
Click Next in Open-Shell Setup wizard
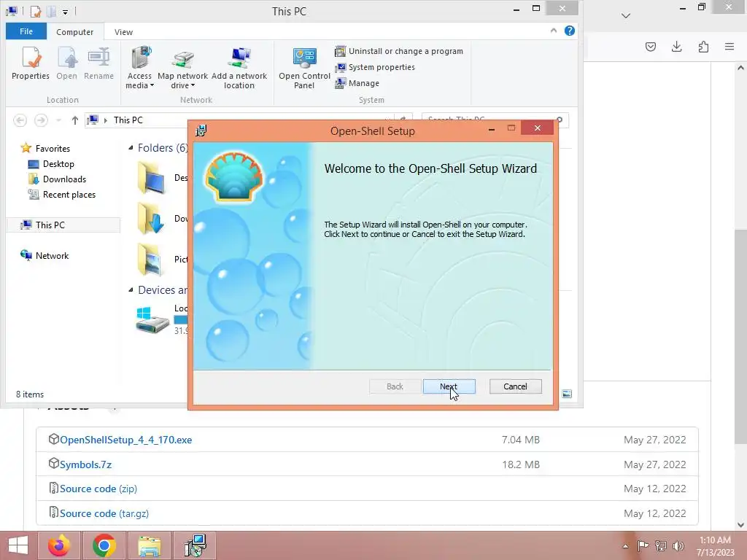click(449, 386)
